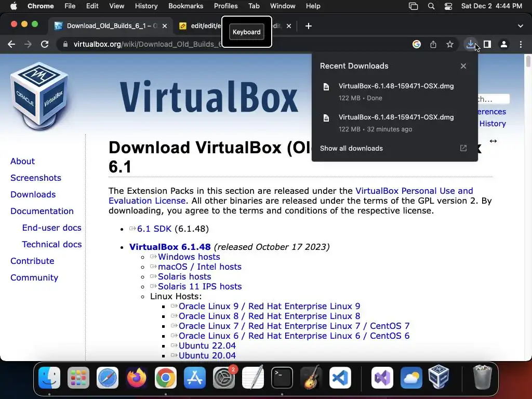Open all downloads in new tab icon
Image resolution: width=532 pixels, height=399 pixels.
point(463,148)
